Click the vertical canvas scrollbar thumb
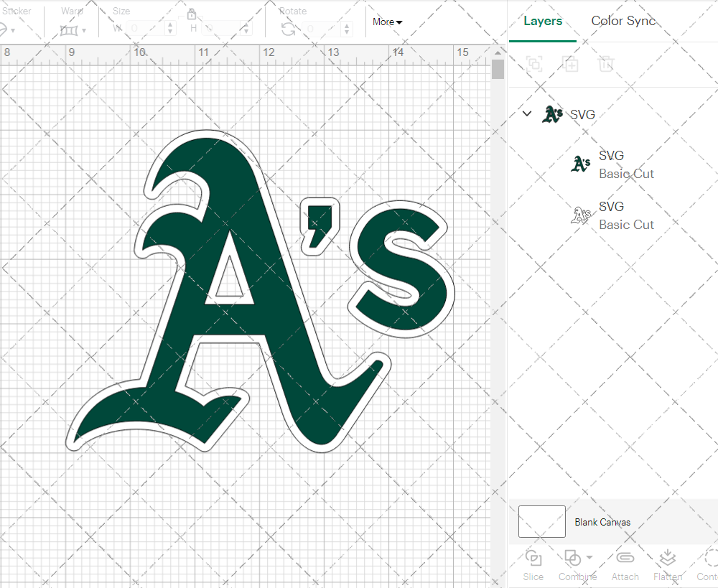Viewport: 718px width, 588px height. 498,70
